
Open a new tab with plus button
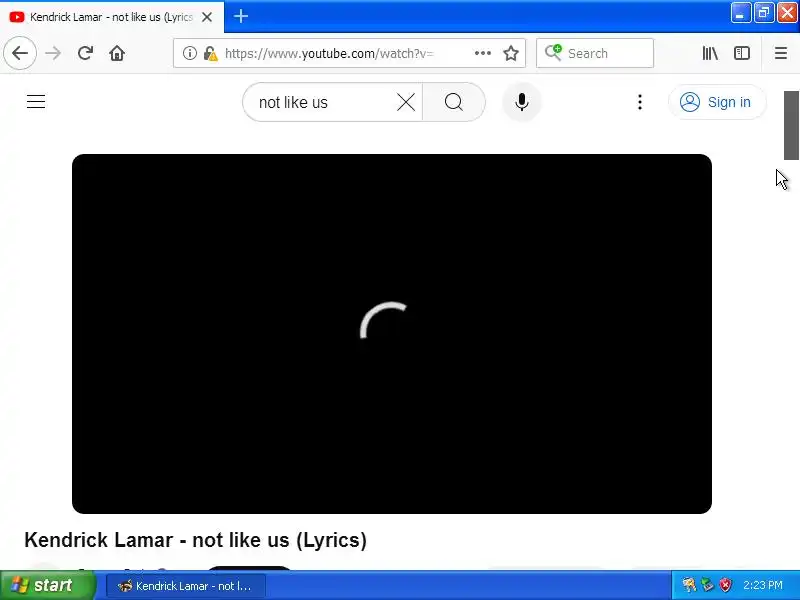click(241, 16)
